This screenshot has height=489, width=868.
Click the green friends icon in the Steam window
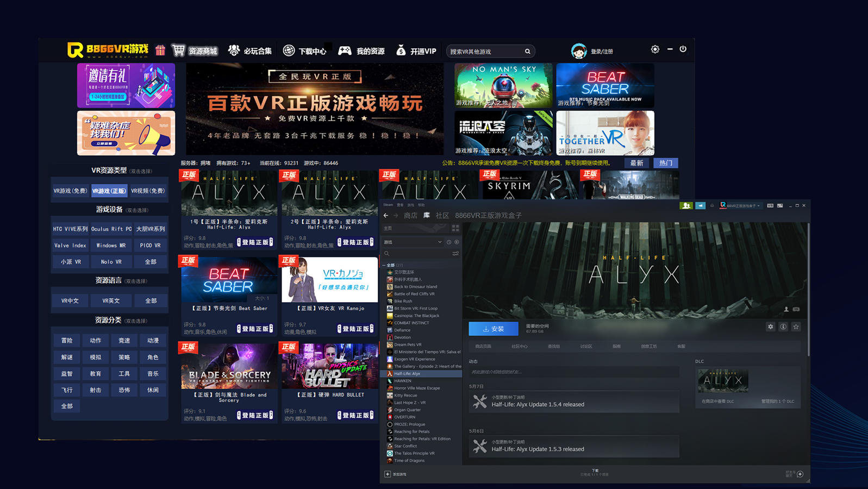(686, 205)
